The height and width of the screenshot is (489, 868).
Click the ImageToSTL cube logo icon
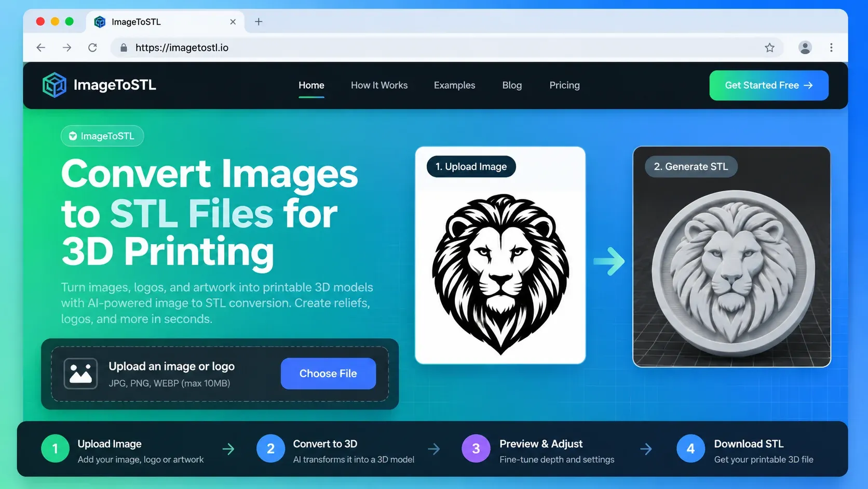pyautogui.click(x=54, y=85)
